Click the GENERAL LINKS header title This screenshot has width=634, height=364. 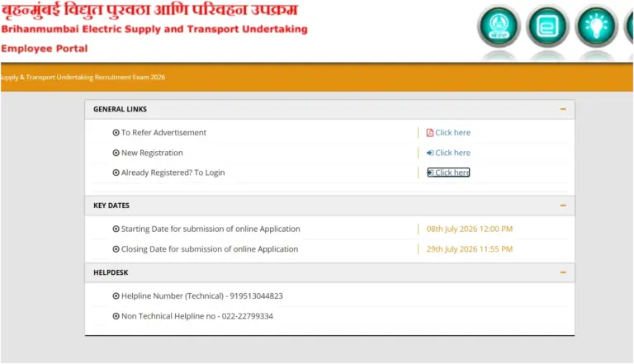point(120,109)
